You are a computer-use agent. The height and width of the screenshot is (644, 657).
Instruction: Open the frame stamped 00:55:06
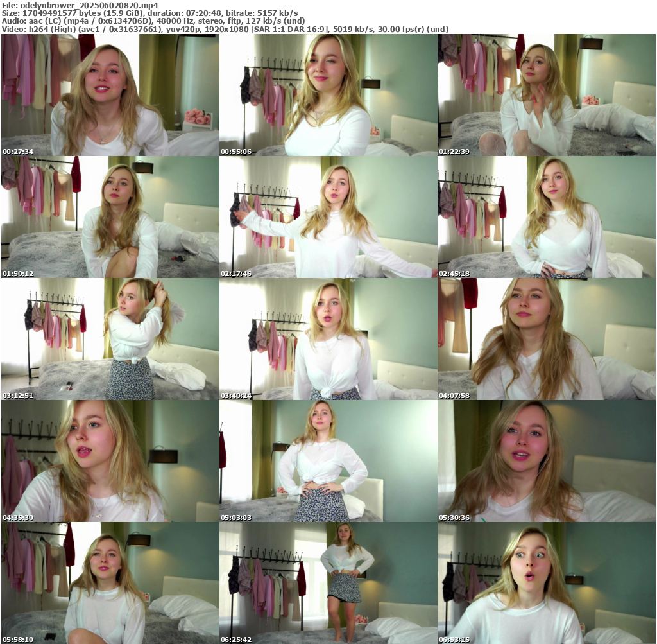click(x=328, y=95)
